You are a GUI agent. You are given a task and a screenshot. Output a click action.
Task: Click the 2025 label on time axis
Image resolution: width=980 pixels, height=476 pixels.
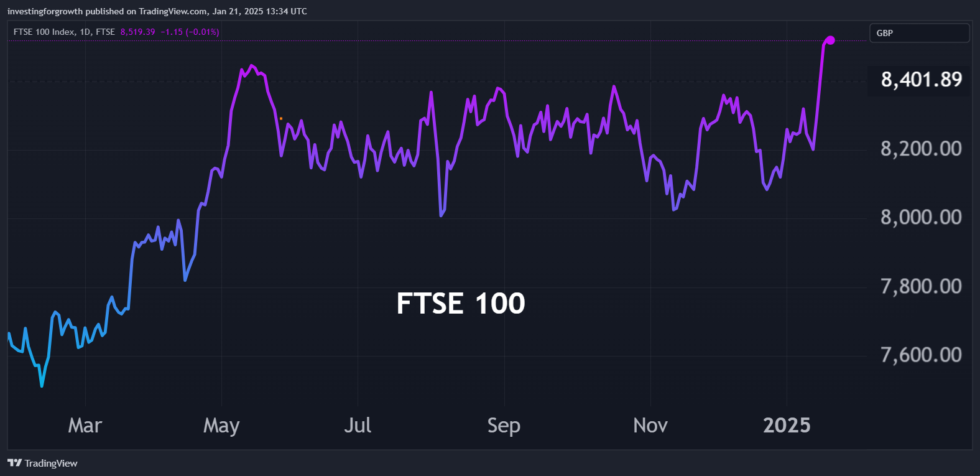pyautogui.click(x=787, y=426)
